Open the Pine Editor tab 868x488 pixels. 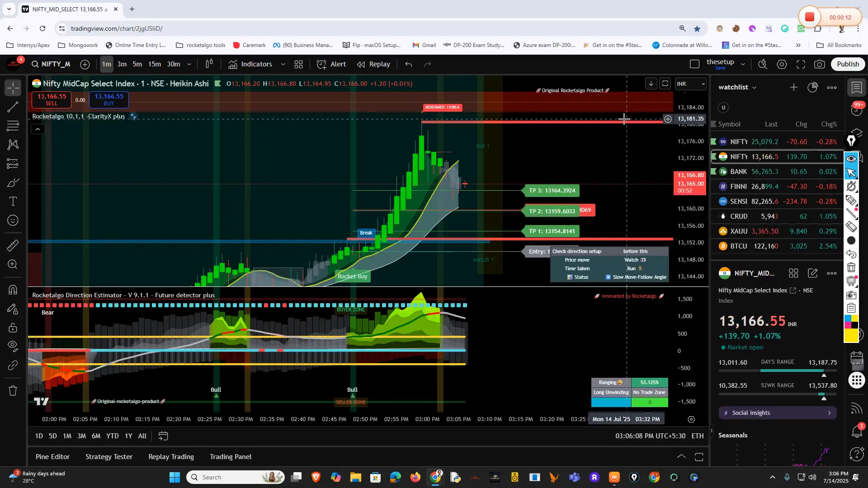pyautogui.click(x=52, y=457)
